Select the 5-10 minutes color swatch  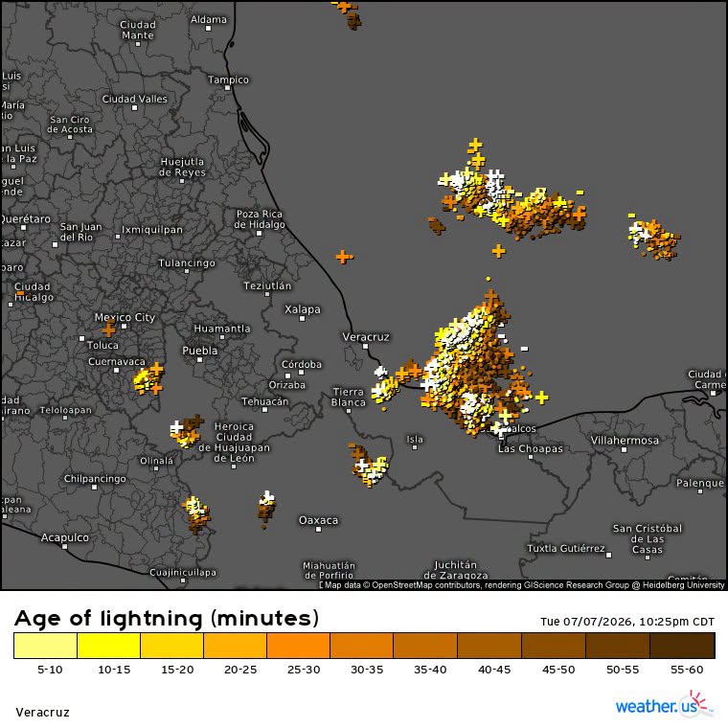point(46,646)
